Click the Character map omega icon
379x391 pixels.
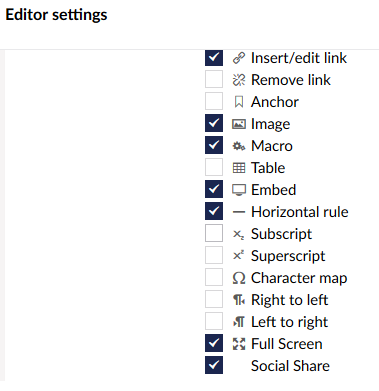pyautogui.click(x=239, y=278)
